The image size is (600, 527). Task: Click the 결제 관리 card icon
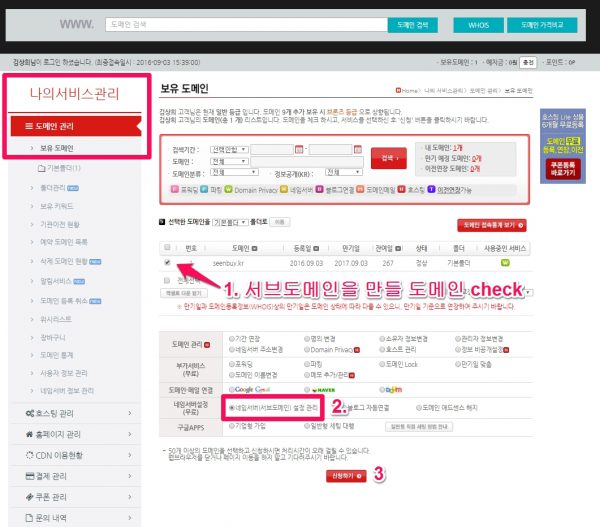[x=27, y=475]
